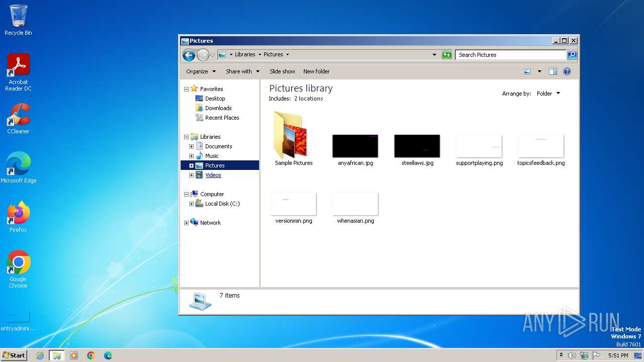Expand the Documents library node
The height and width of the screenshot is (362, 644).
[191, 146]
